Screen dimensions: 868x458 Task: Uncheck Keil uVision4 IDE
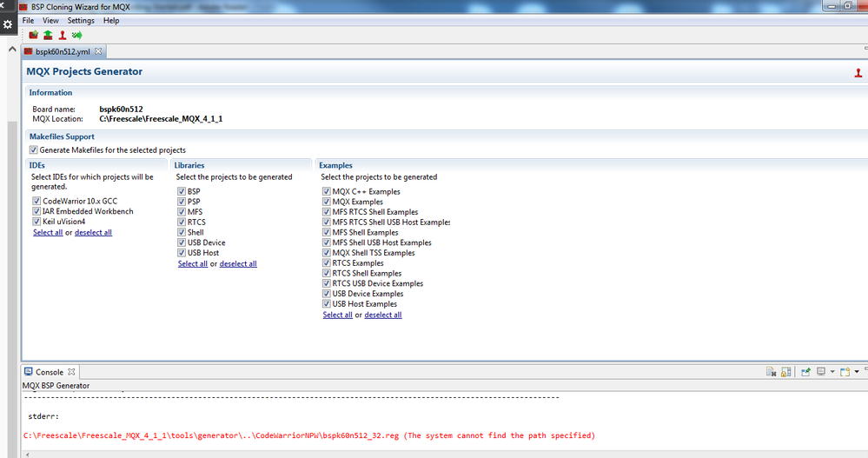tap(36, 222)
